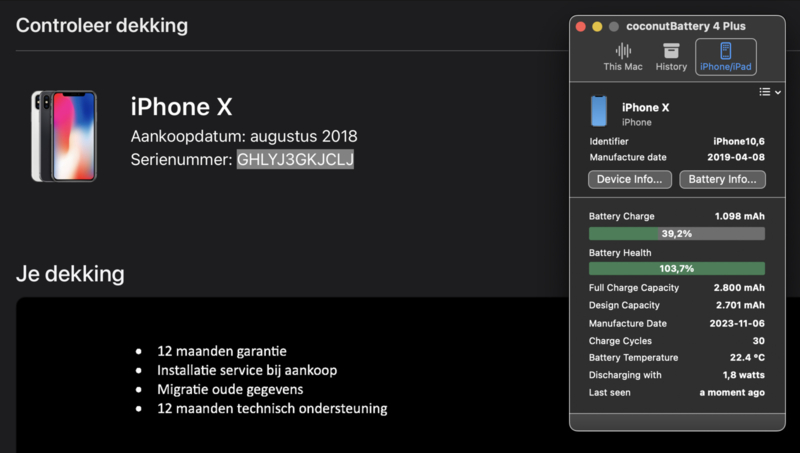800x453 pixels.
Task: Click Discharging with 1,8 watts value
Action: point(743,375)
